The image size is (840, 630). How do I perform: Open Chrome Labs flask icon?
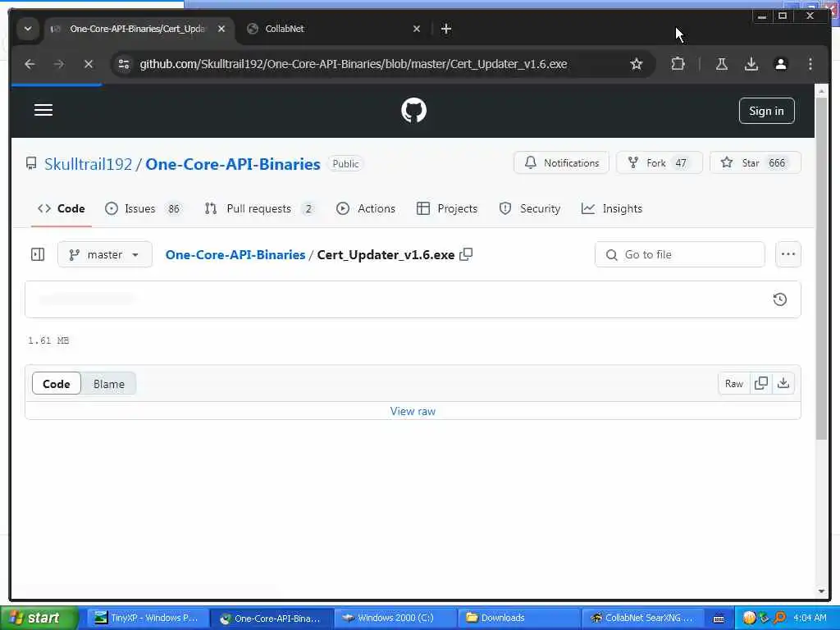[x=722, y=64]
